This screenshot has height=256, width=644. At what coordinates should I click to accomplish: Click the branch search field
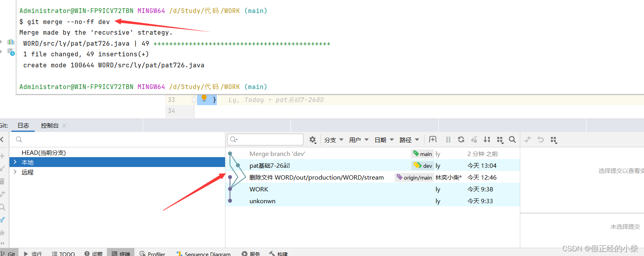click(117, 139)
